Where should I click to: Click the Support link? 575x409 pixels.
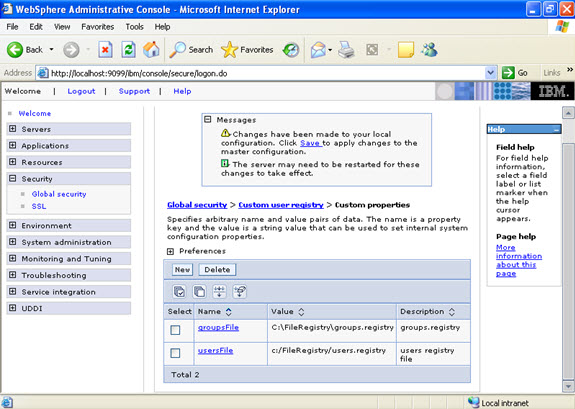coord(134,91)
